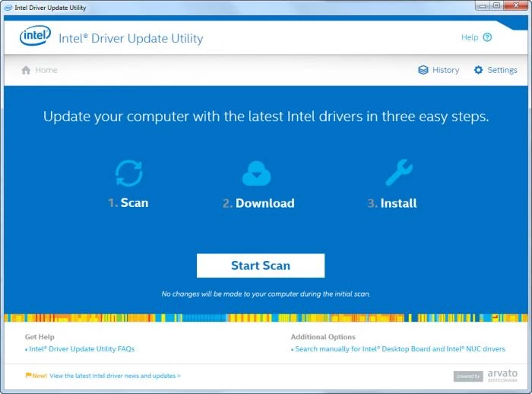This screenshot has width=532, height=394.
Task: Open Settings using the gear icon
Action: pos(478,70)
